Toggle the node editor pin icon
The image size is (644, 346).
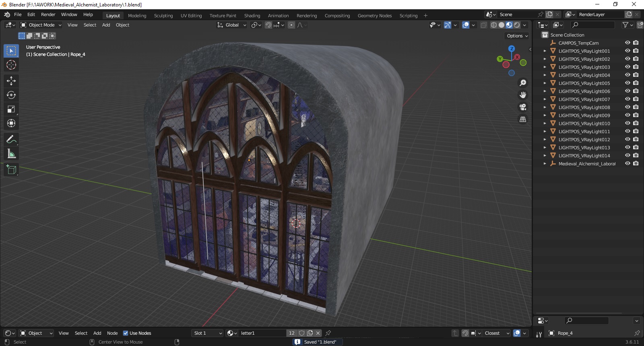(x=328, y=333)
